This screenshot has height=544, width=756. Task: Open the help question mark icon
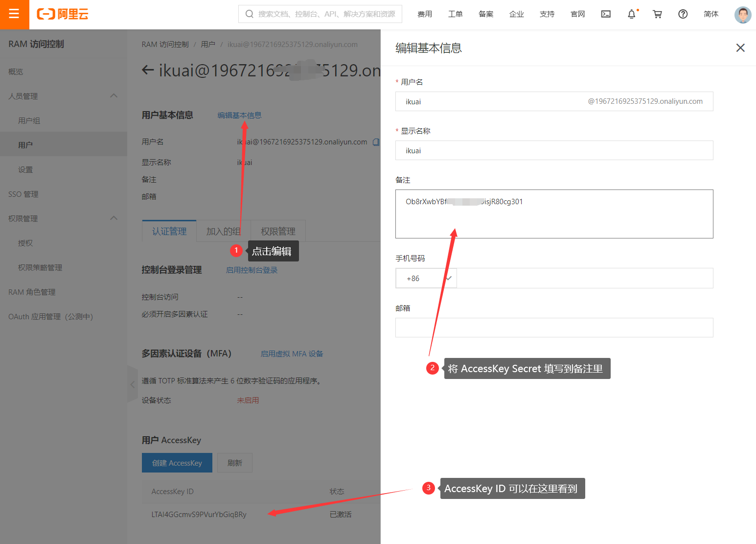click(683, 14)
